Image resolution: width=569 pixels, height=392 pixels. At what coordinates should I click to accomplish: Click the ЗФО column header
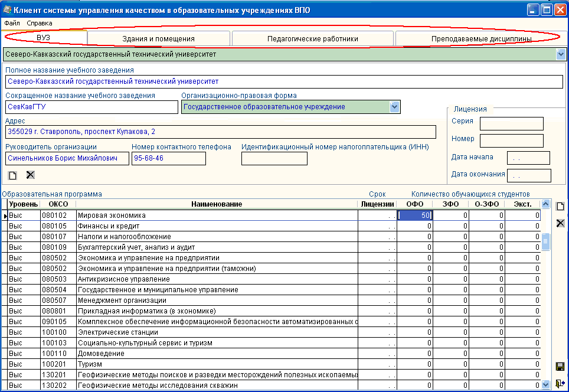[451, 204]
